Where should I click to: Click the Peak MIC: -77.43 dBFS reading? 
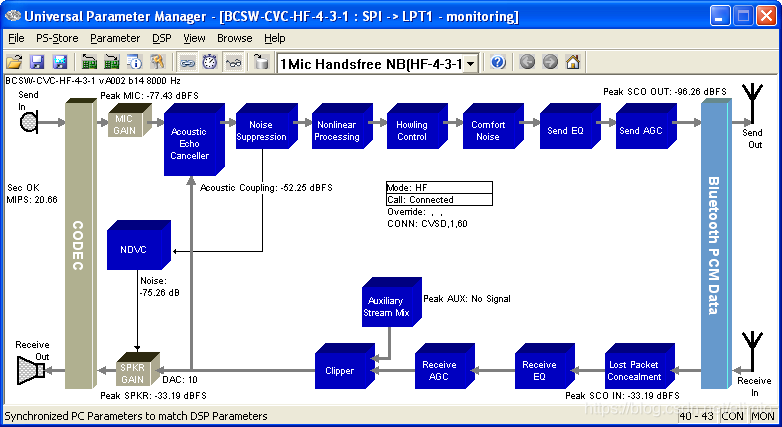click(x=149, y=95)
